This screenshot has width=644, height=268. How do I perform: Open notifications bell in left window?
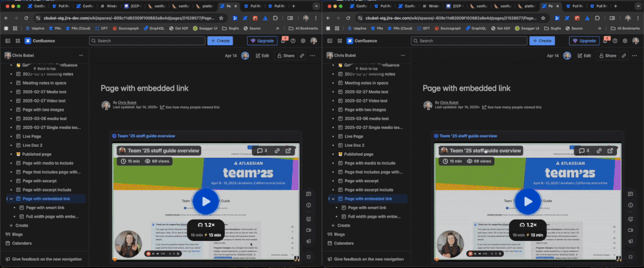[x=284, y=41]
